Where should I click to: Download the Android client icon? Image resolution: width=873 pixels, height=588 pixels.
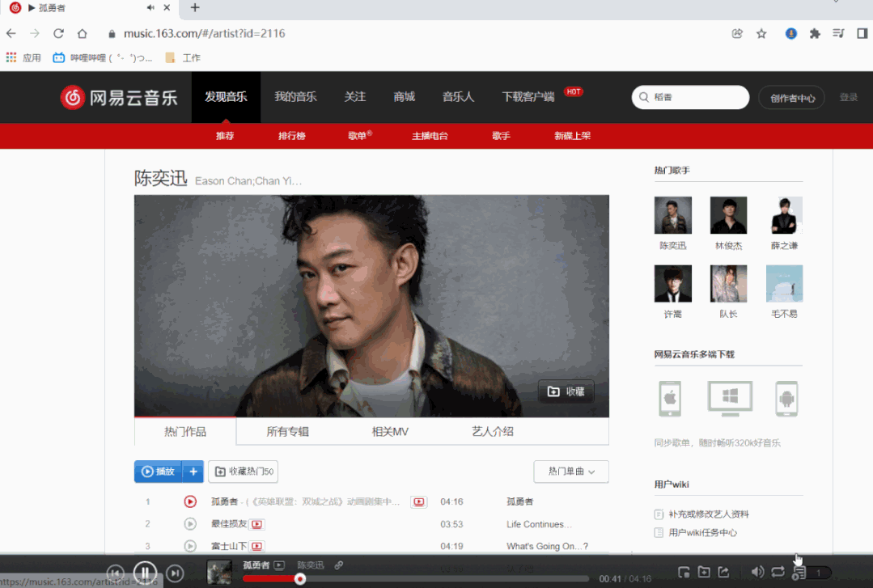point(786,399)
